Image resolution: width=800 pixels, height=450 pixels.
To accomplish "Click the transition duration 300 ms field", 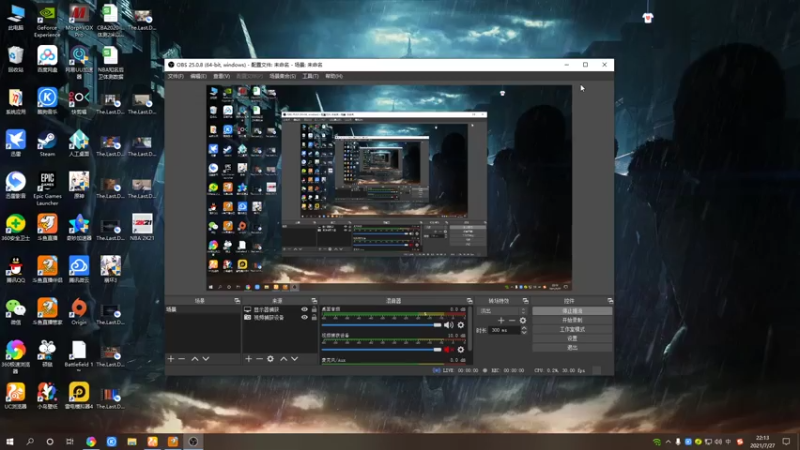I will point(504,330).
